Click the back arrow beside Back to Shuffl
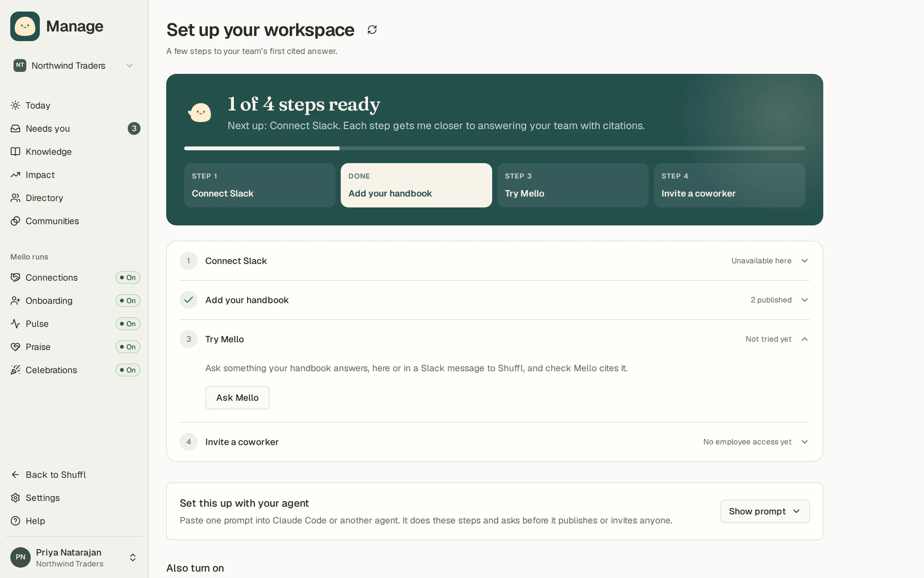This screenshot has height=578, width=924. tap(15, 475)
